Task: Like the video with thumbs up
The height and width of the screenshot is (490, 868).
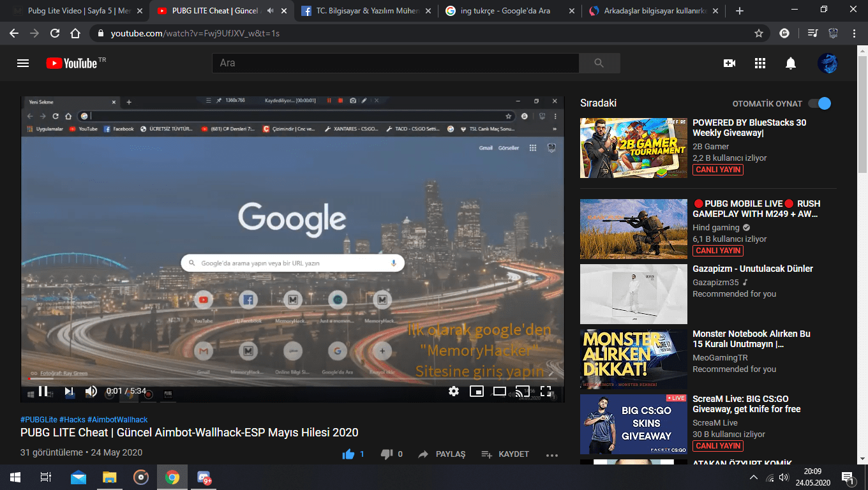Action: click(348, 454)
